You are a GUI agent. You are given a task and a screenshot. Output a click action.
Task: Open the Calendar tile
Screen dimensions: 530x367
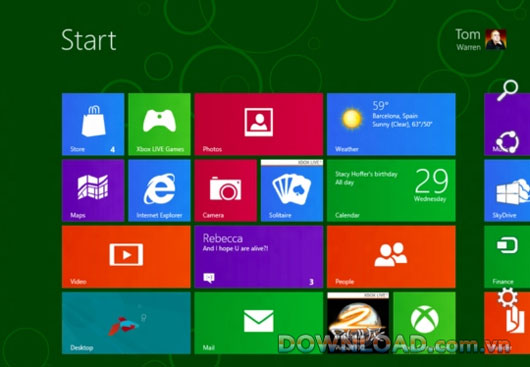391,190
